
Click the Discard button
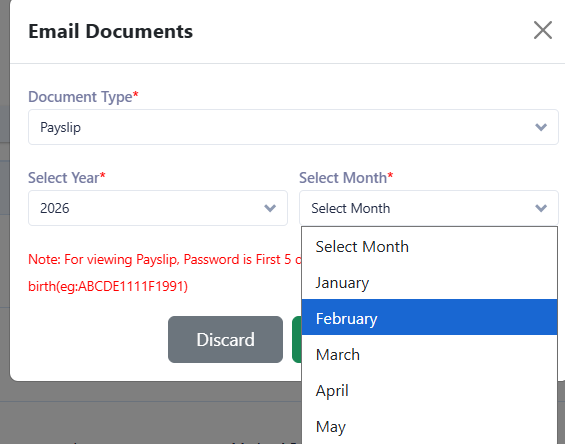tap(225, 339)
